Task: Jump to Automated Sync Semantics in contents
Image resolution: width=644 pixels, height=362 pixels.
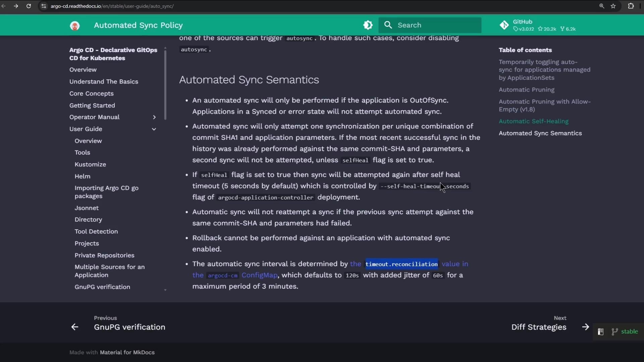Action: coord(540,133)
